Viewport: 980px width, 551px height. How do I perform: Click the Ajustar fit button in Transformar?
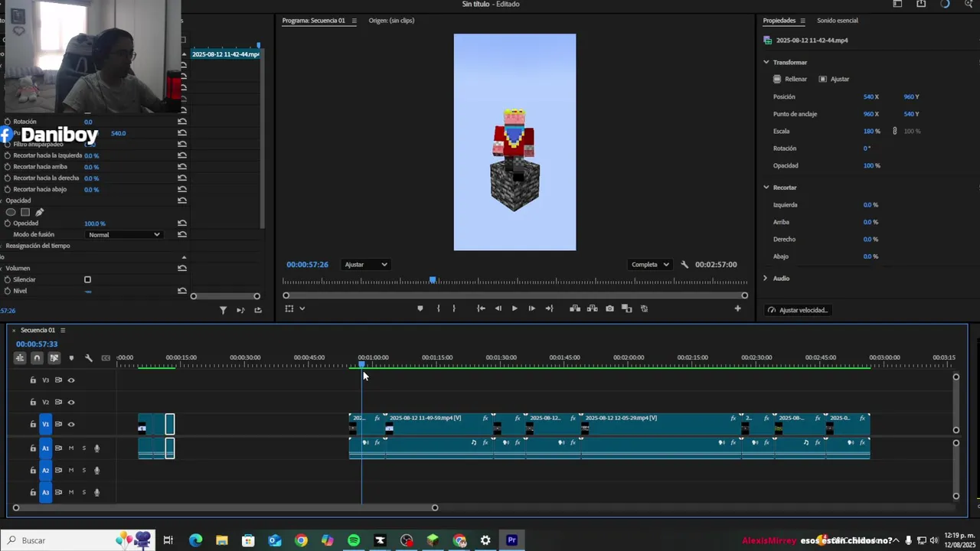coord(834,79)
